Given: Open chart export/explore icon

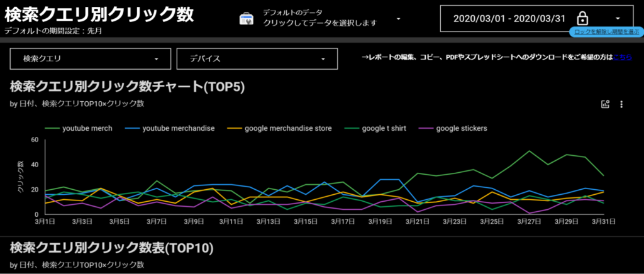Looking at the screenshot, I should pyautogui.click(x=605, y=104).
